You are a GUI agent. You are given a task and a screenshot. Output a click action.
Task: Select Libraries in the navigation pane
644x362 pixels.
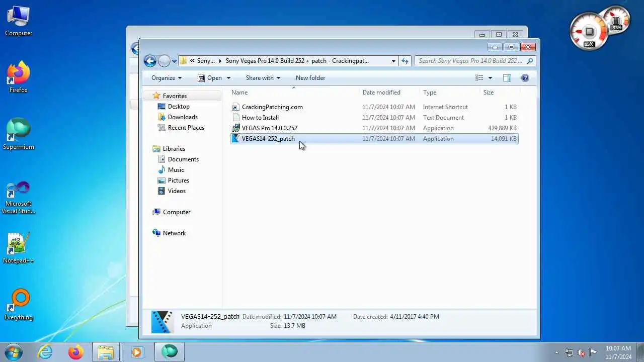(174, 149)
